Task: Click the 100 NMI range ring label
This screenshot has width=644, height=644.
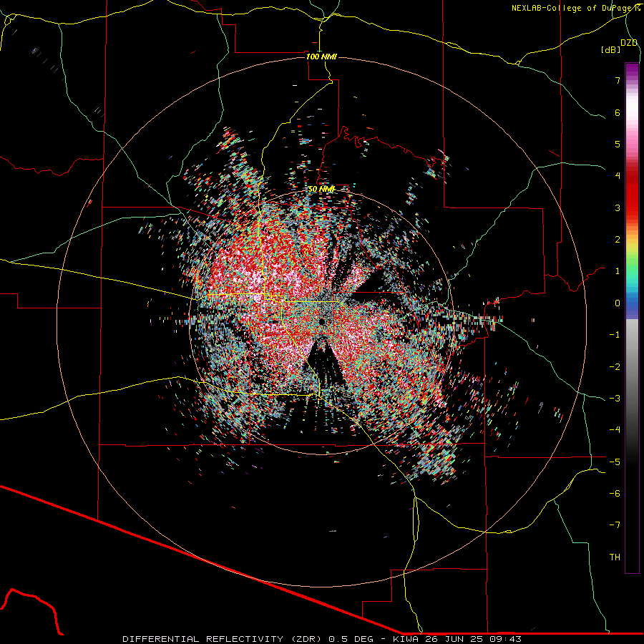Action: (x=321, y=57)
